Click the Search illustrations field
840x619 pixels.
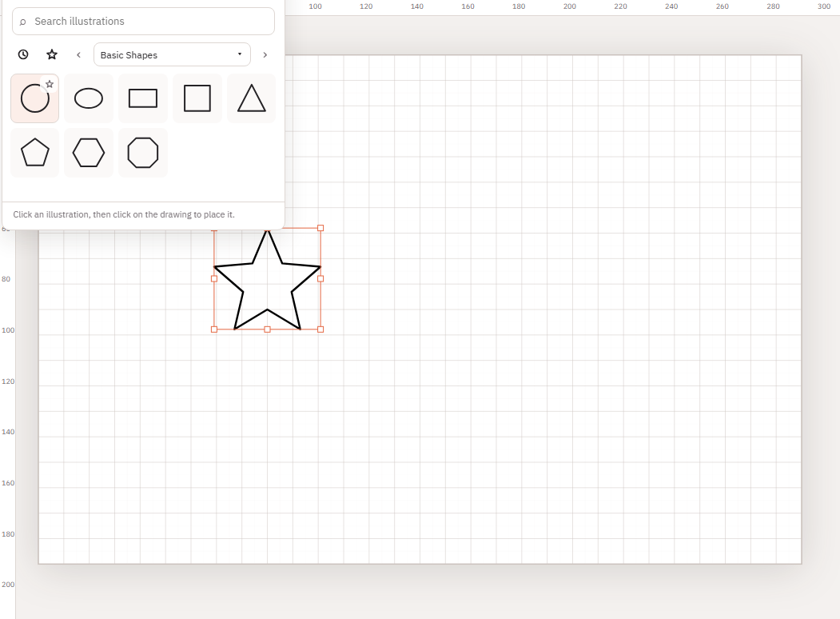[x=143, y=22]
